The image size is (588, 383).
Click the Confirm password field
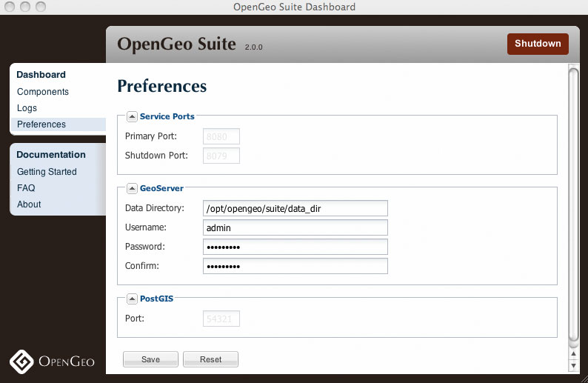click(x=295, y=266)
